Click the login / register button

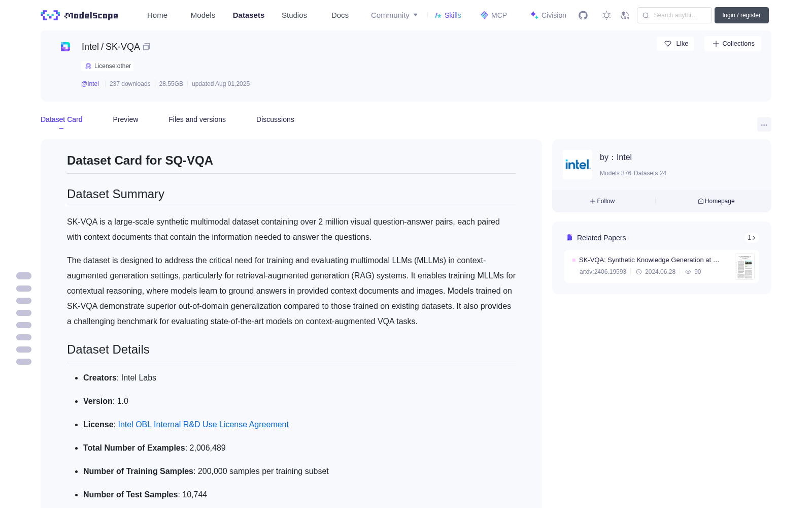(x=741, y=15)
